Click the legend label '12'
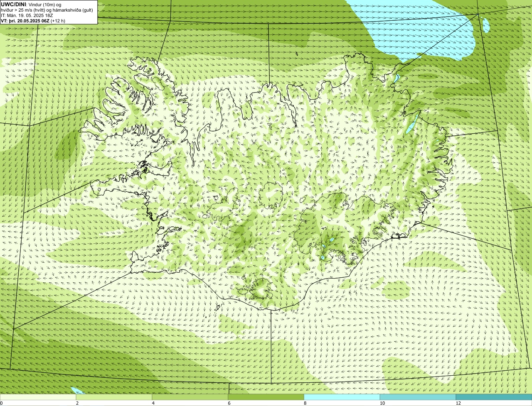The image size is (532, 406). (458, 403)
